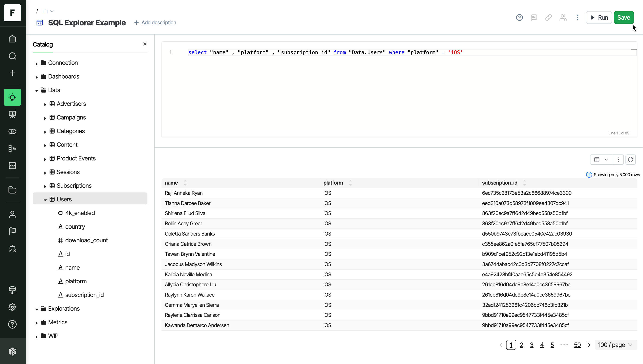Expand the Dashboards folder
643x364 pixels.
pos(37,77)
